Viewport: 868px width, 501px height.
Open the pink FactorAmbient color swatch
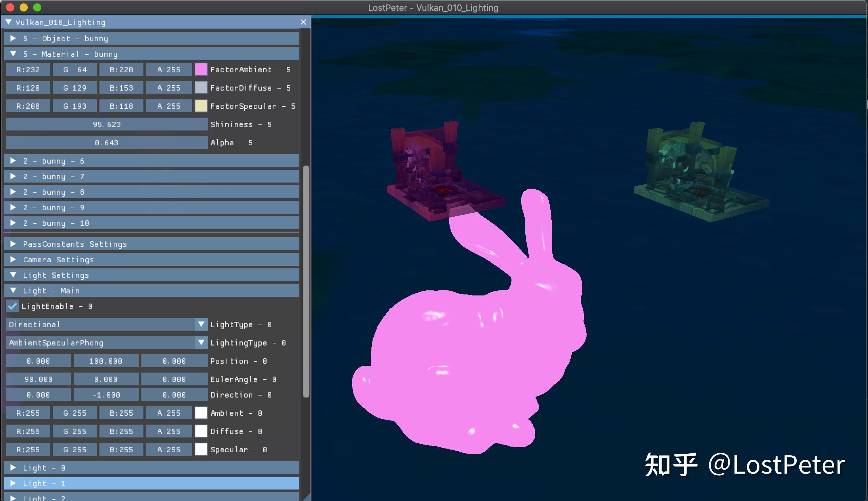click(201, 69)
